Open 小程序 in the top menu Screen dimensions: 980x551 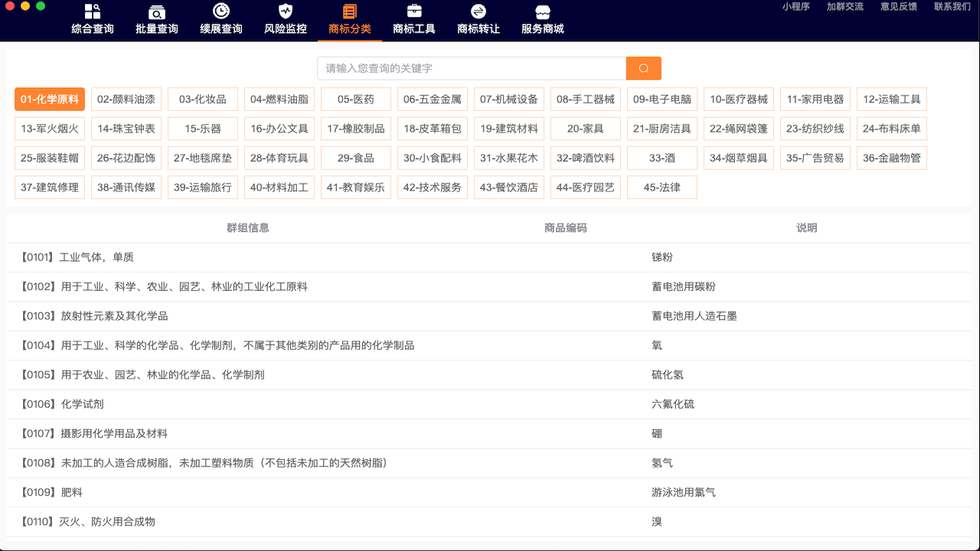pyautogui.click(x=795, y=6)
